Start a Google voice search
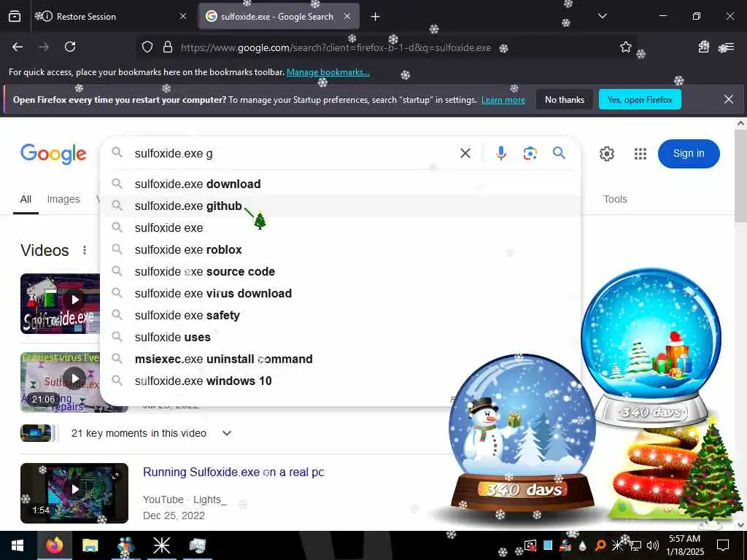747x560 pixels. tap(500, 153)
